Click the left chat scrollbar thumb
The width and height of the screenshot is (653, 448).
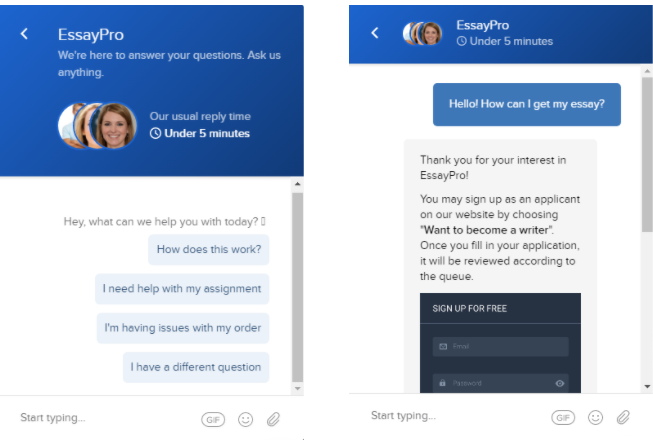pos(297,287)
